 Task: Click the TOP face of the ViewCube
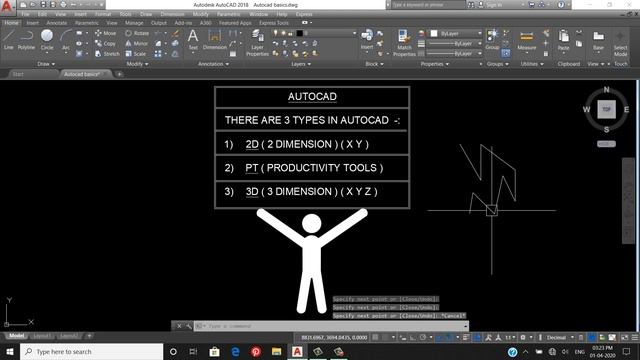(x=606, y=109)
